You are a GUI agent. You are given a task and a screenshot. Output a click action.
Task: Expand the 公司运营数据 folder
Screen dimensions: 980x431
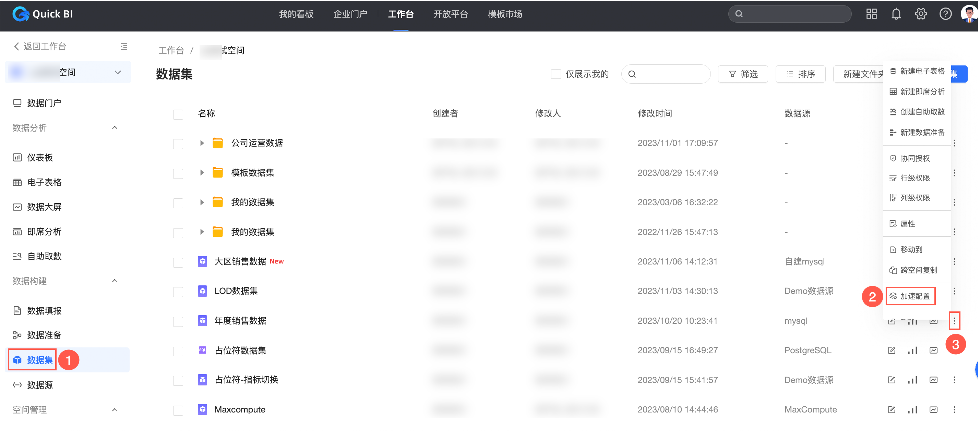pos(202,143)
